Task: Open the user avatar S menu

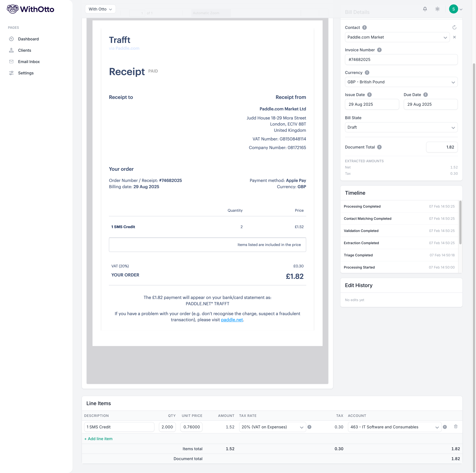Action: click(x=453, y=9)
